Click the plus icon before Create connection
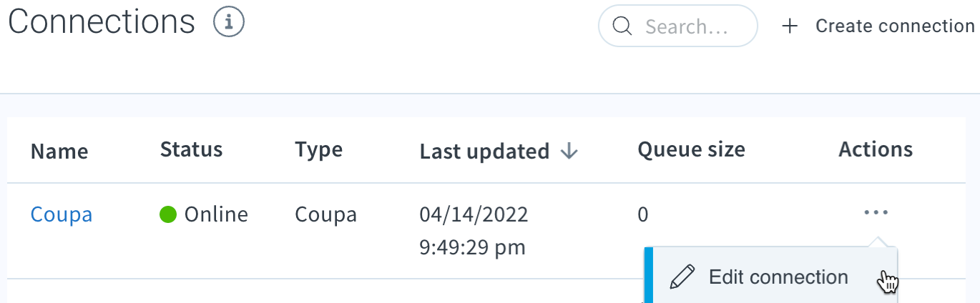The width and height of the screenshot is (980, 303). pos(790,26)
